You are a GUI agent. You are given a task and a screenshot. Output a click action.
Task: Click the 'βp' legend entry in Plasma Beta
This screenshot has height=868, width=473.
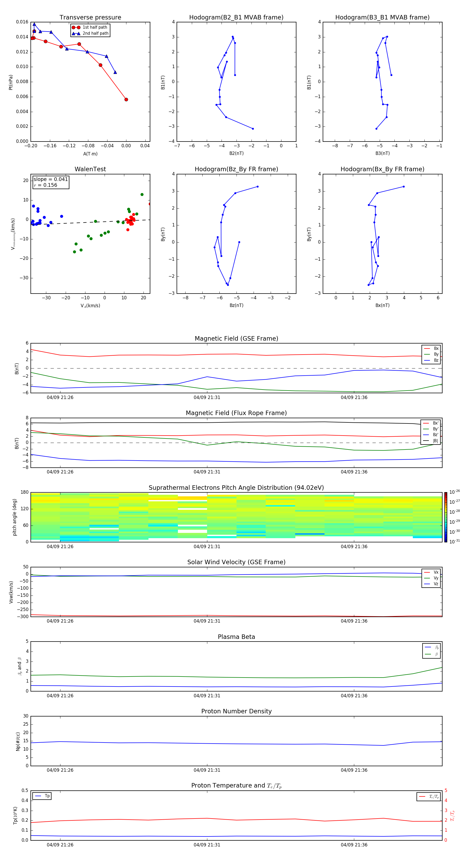[432, 647]
